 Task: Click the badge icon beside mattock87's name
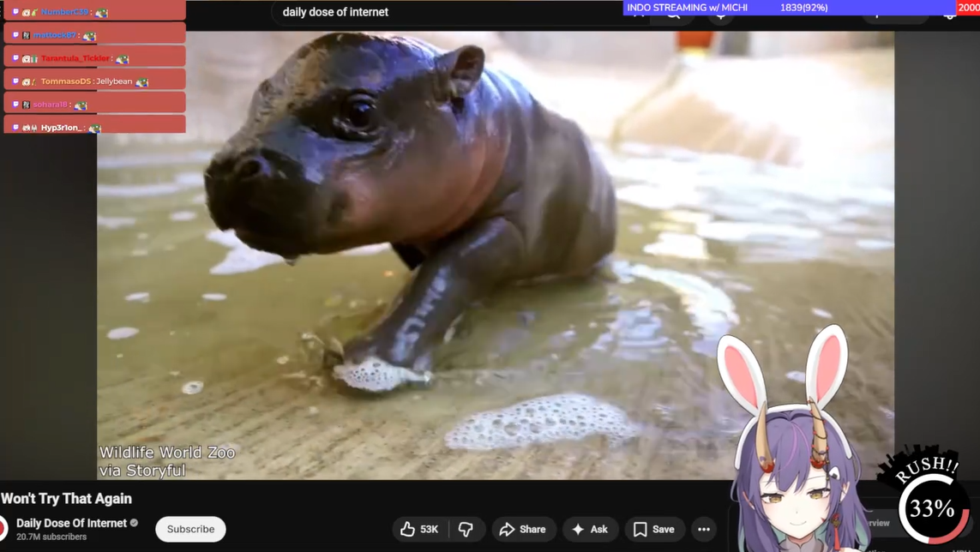[x=27, y=36]
